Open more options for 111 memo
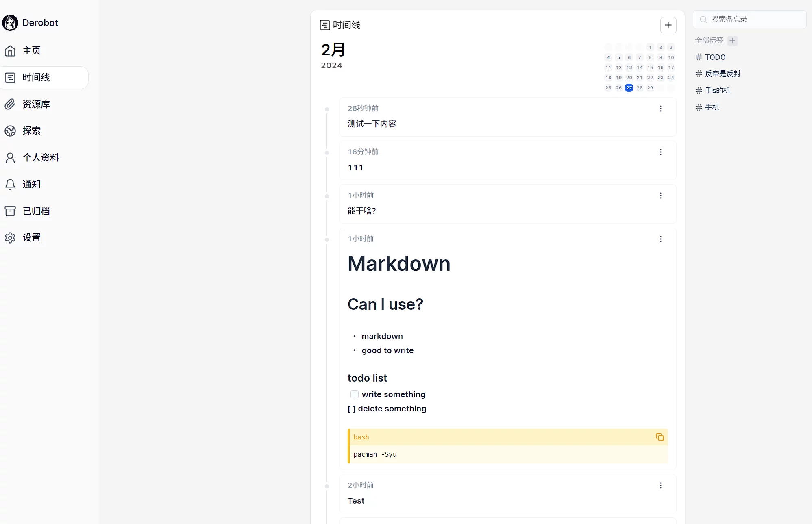 pyautogui.click(x=661, y=152)
